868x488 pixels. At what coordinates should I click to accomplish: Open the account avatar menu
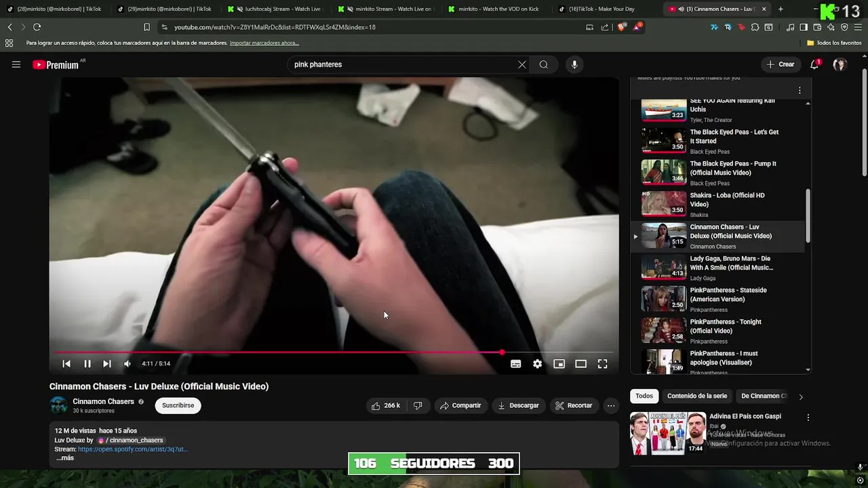click(840, 64)
